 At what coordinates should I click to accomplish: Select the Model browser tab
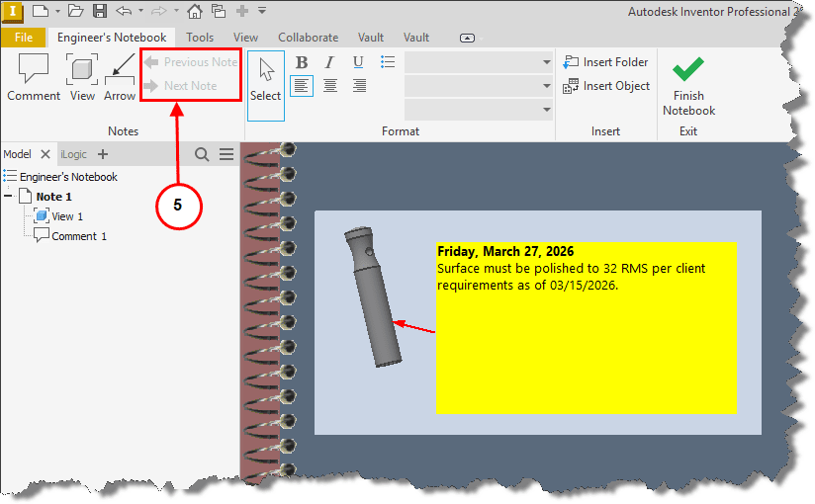17,154
